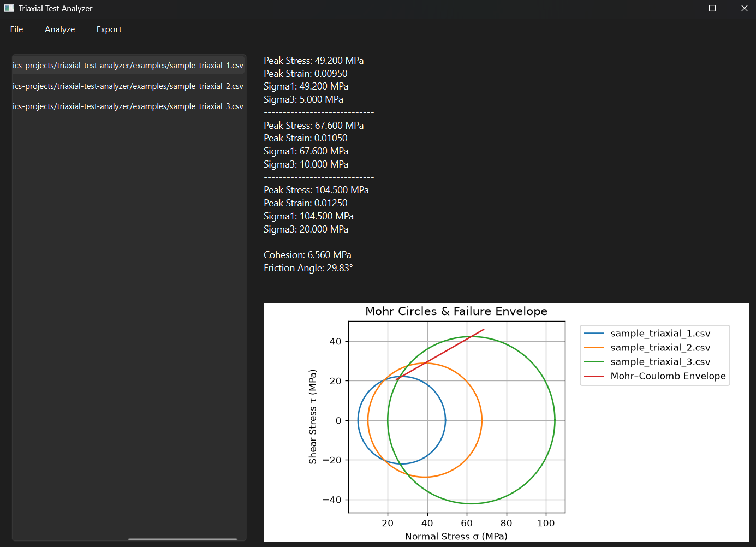This screenshot has height=547, width=756.
Task: Click the 'Peak Strain: 0.01250' line
Action: (x=305, y=203)
